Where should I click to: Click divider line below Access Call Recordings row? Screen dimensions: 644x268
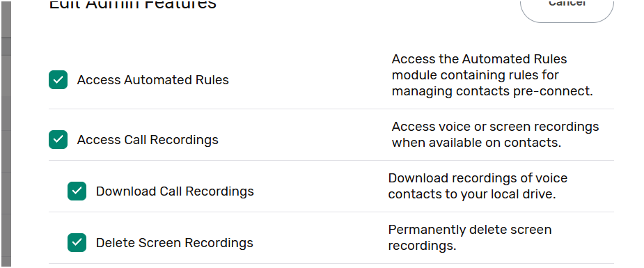(x=331, y=161)
